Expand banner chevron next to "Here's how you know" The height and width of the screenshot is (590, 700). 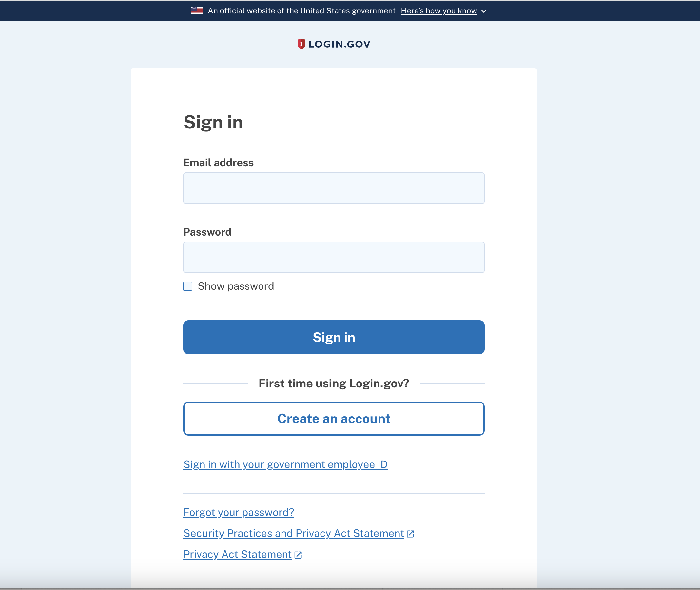coord(484,11)
